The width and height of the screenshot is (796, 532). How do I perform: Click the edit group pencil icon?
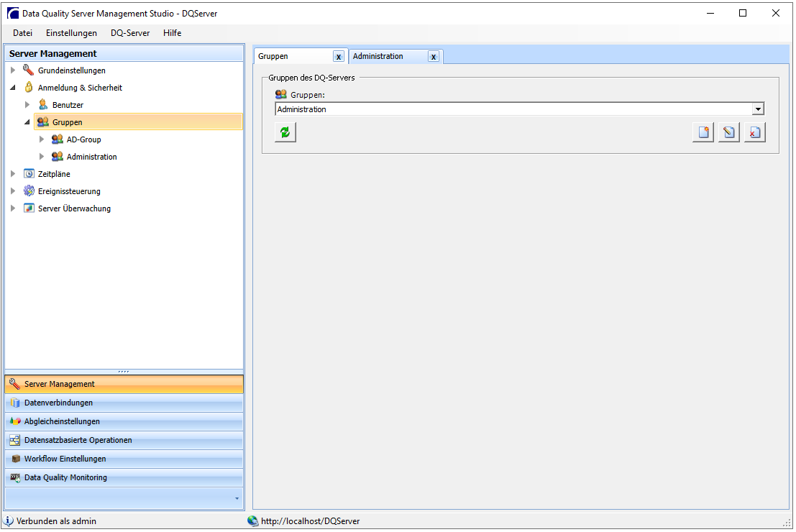click(x=729, y=132)
